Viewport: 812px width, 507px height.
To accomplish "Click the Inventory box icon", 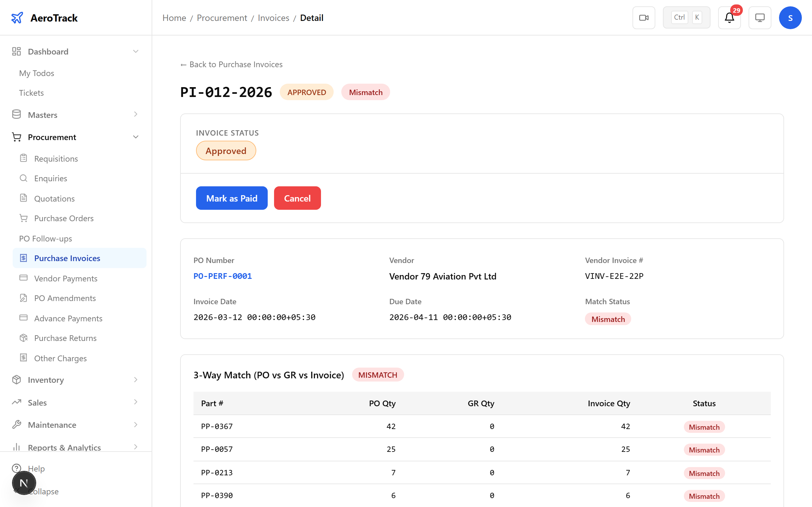I will pyautogui.click(x=16, y=379).
